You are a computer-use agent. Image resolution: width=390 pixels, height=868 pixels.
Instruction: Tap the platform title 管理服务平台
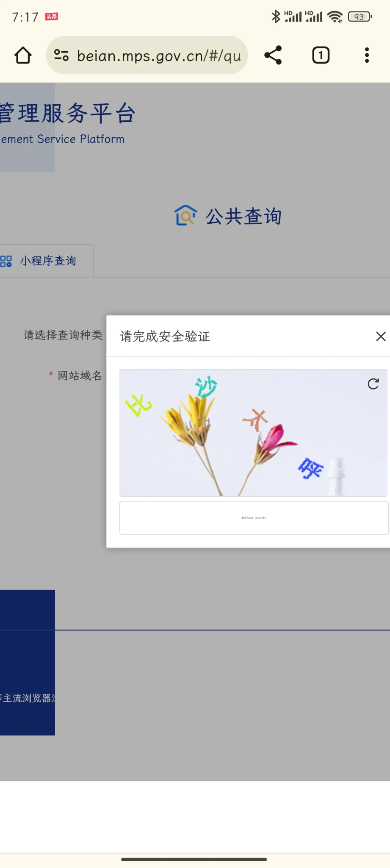coord(68,114)
